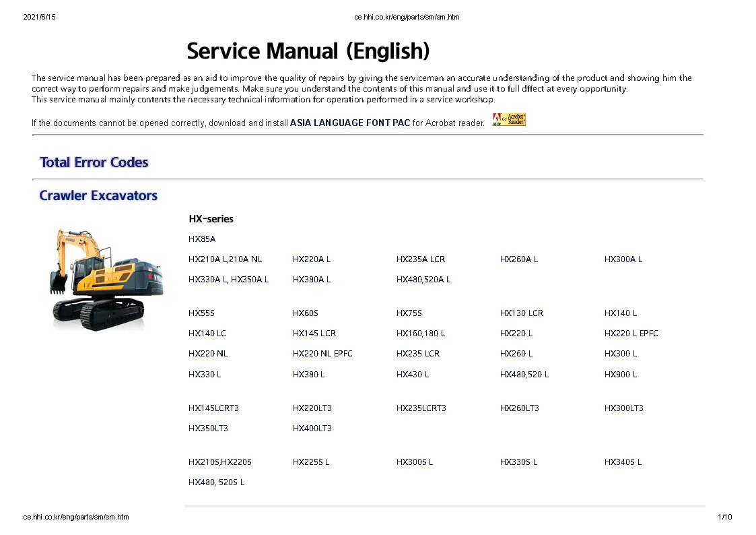
Task: Open the HX260A L manual
Action: coord(519,259)
